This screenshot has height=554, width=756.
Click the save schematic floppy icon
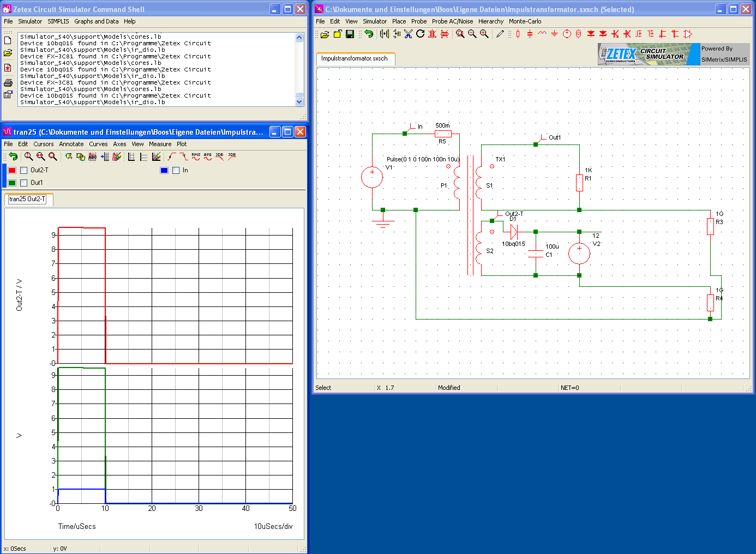350,34
